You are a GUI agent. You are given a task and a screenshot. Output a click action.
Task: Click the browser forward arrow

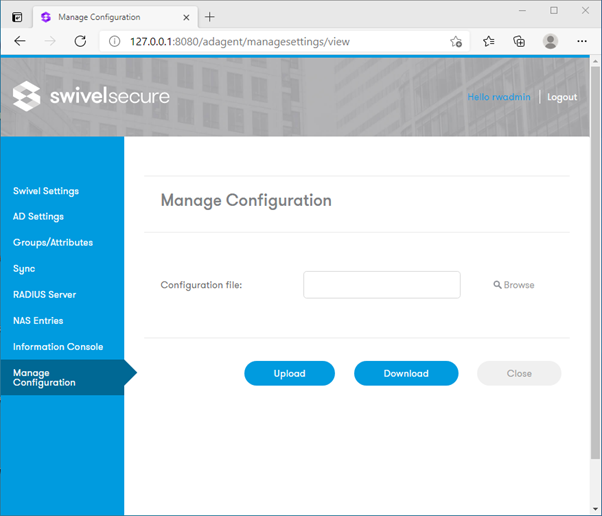[x=50, y=41]
